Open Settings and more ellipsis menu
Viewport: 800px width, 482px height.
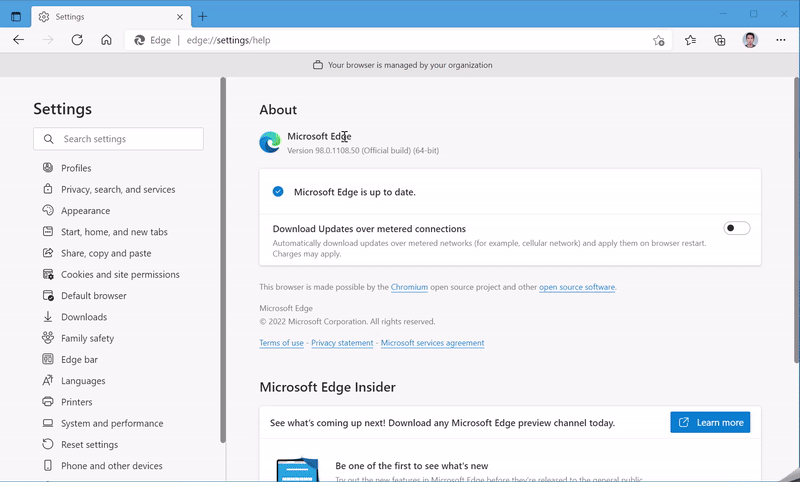coord(780,40)
